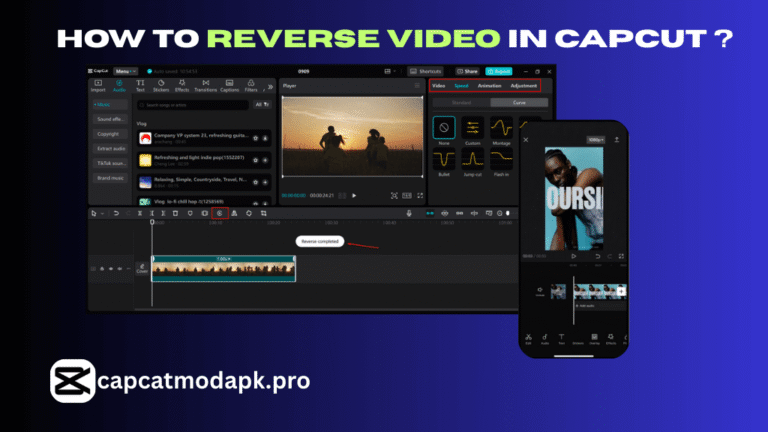Add Relaxing, Simple, Countryside track to timeline
The width and height of the screenshot is (768, 432).
click(x=265, y=182)
